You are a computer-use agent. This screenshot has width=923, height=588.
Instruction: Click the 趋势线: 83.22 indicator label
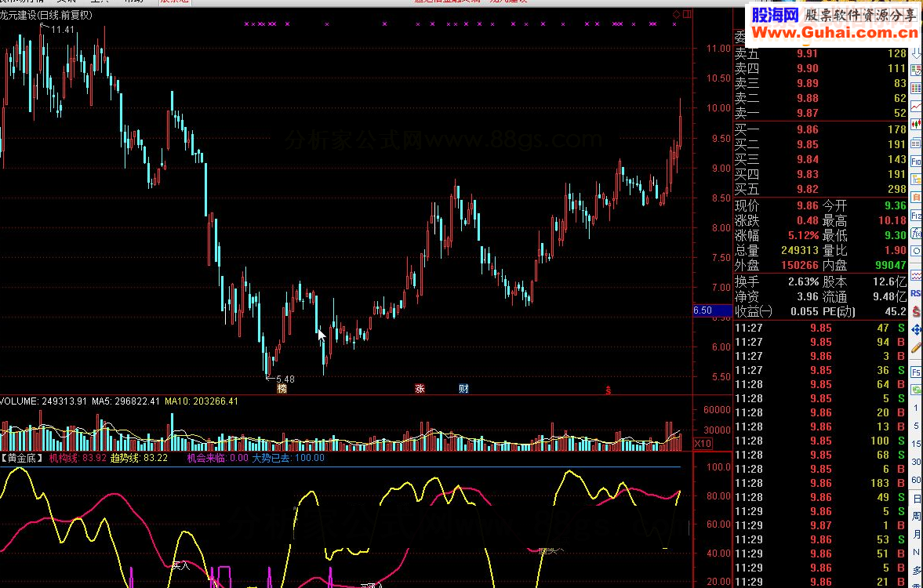click(139, 458)
